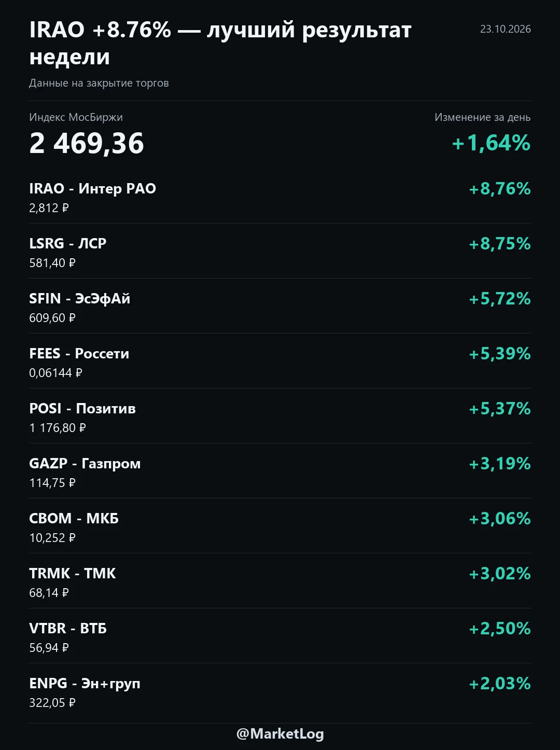Select the TRMK - ТМК row
Image resolution: width=560 pixels, height=750 pixels.
pos(280,581)
